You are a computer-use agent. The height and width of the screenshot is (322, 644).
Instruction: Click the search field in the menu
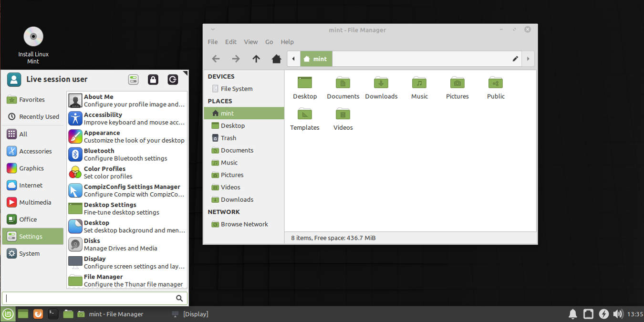[x=91, y=298]
